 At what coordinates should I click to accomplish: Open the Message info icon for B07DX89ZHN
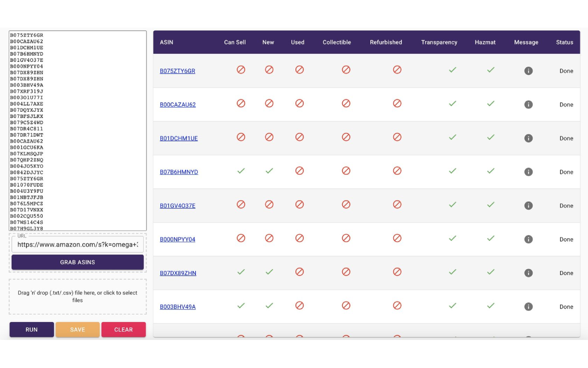click(x=528, y=272)
